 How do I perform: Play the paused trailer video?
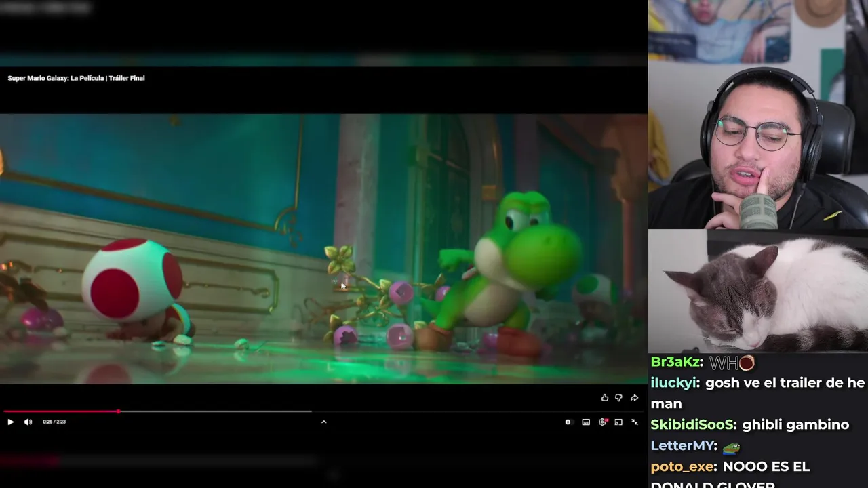click(x=10, y=422)
